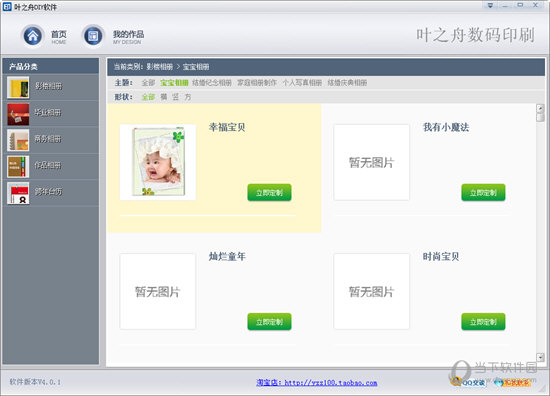Filter theme by 结婚纪念相册
The width and height of the screenshot is (550, 396).
tap(212, 83)
